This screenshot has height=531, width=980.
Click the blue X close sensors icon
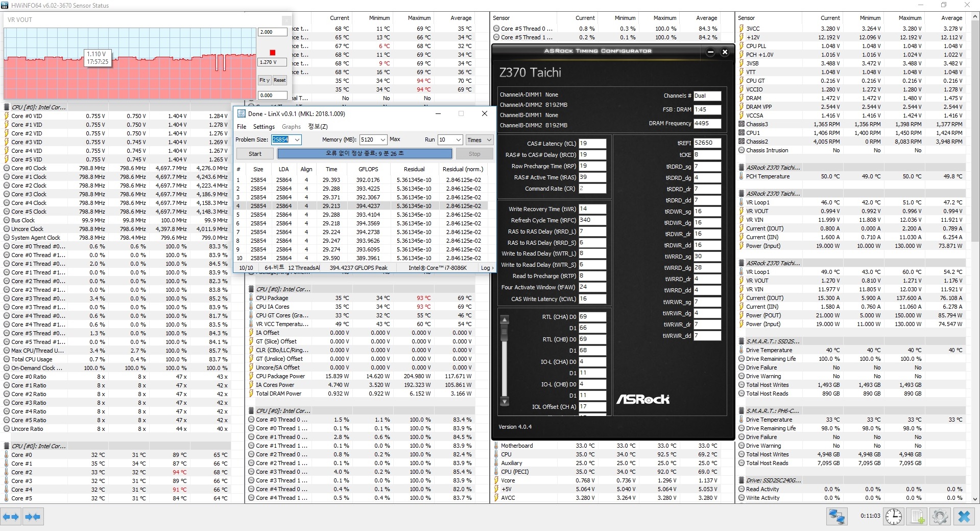tap(964, 517)
